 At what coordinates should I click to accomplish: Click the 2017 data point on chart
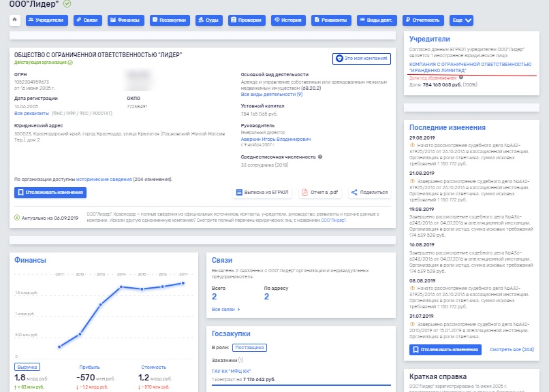(183, 283)
